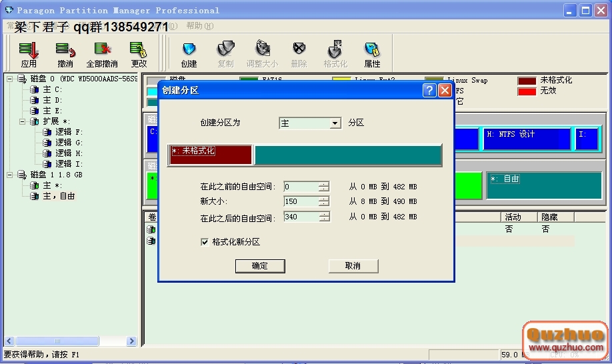Open the 创建分区为 partition type dropdown
Viewport: 612px width, 364px height.
tap(335, 123)
